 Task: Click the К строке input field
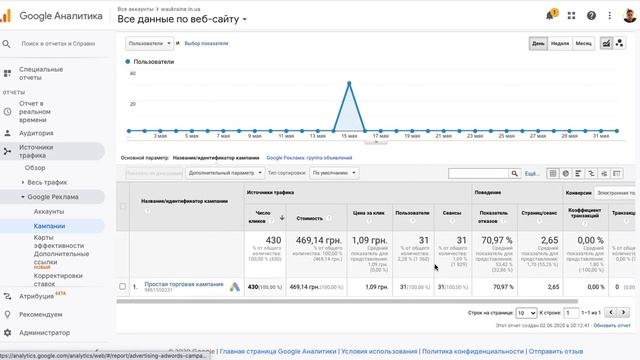click(x=571, y=313)
